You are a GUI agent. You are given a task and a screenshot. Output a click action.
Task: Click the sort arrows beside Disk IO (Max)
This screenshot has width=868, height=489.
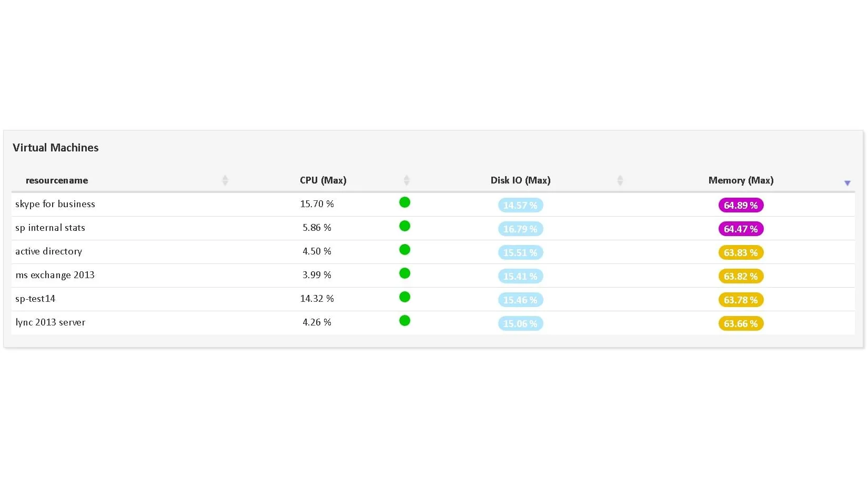(x=620, y=180)
